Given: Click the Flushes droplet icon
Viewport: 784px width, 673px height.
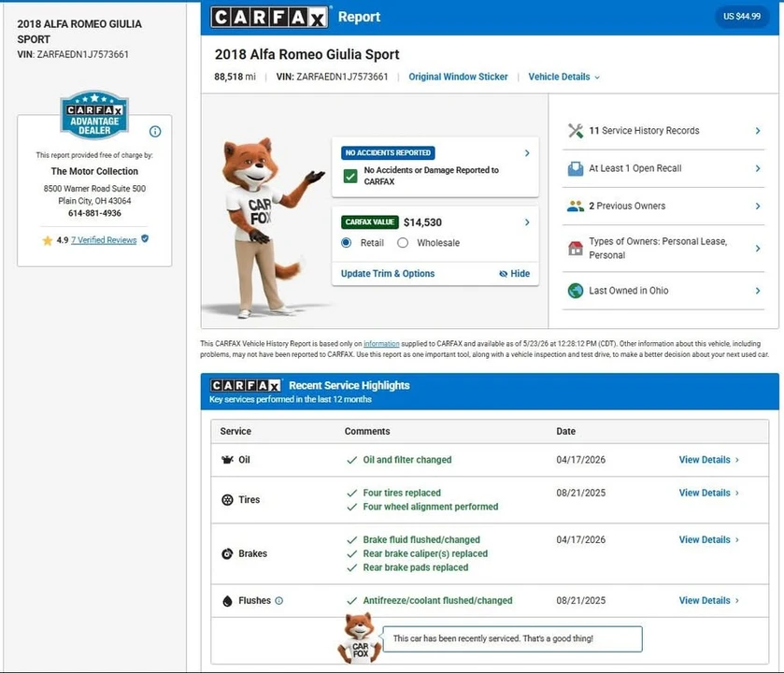Looking at the screenshot, I should (227, 601).
